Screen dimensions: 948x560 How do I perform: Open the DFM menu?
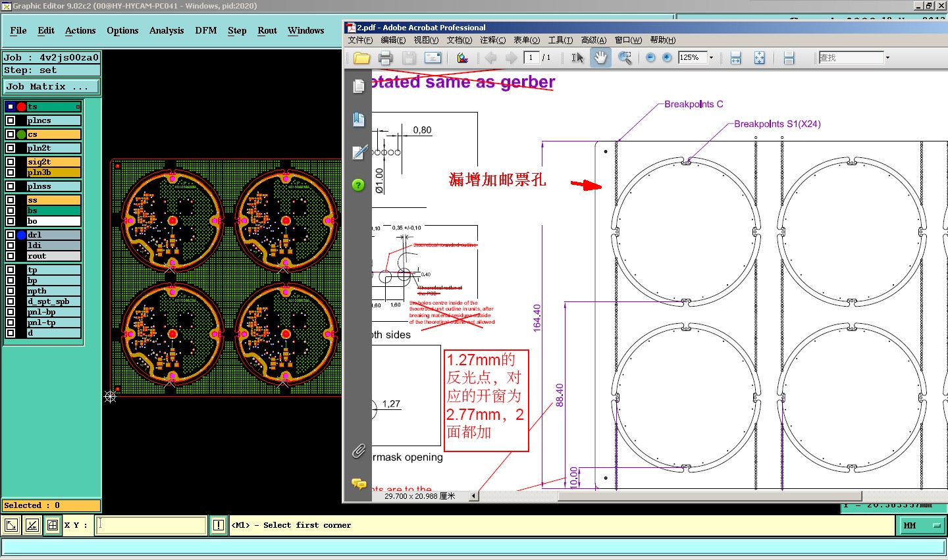pos(206,30)
